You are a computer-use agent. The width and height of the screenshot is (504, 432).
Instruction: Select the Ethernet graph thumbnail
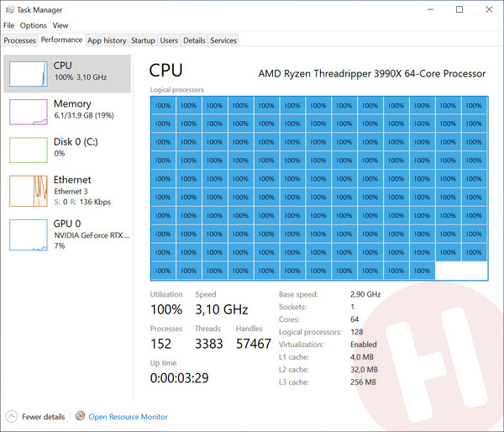tap(29, 191)
